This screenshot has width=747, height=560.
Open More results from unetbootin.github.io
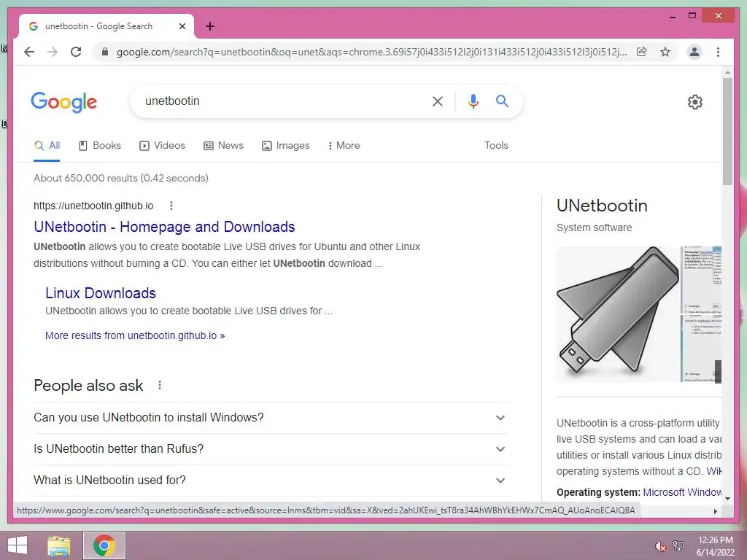135,335
